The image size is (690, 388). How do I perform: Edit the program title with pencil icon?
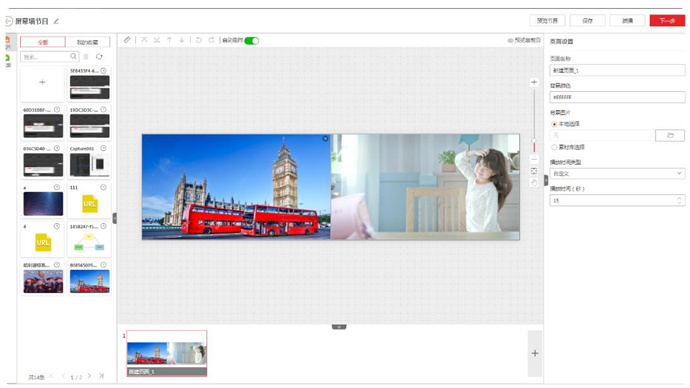pos(56,21)
